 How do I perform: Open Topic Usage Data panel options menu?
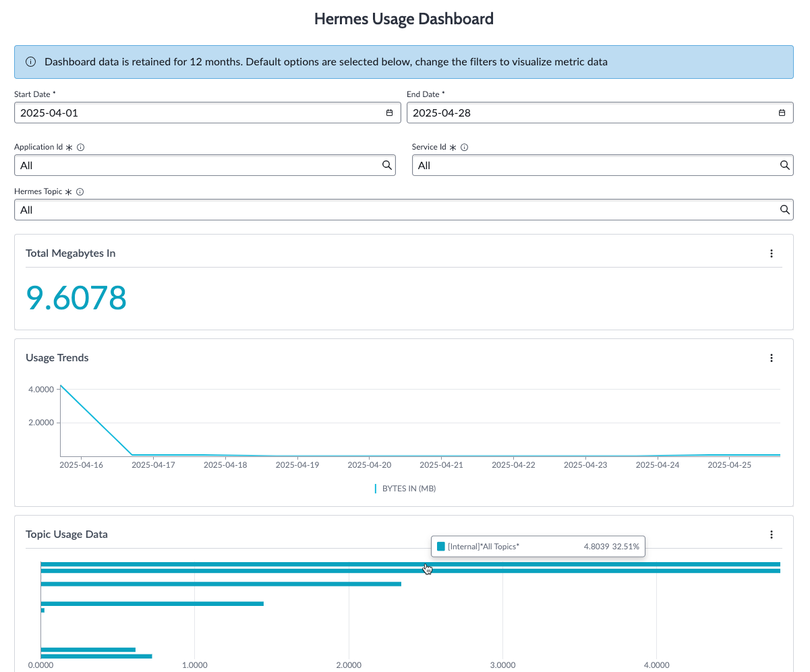(772, 534)
